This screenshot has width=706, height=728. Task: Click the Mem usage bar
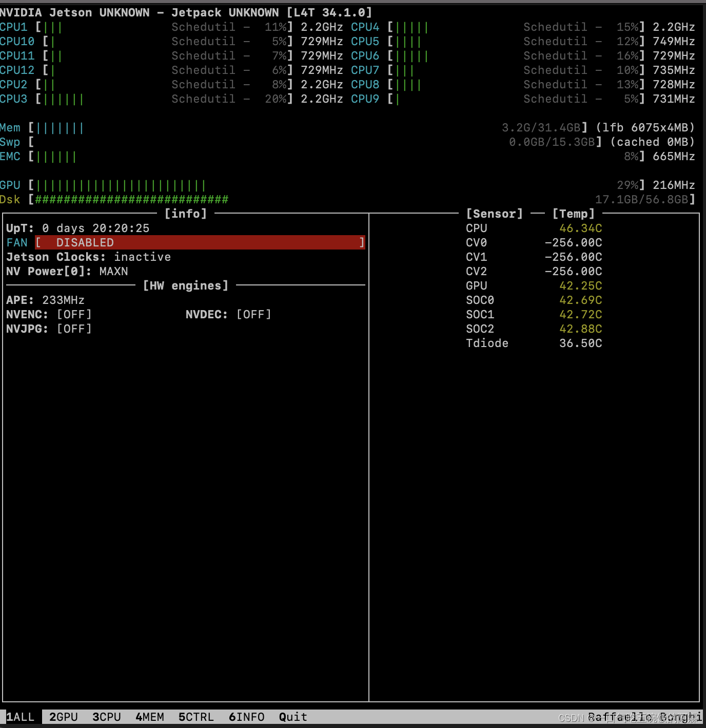(60, 128)
